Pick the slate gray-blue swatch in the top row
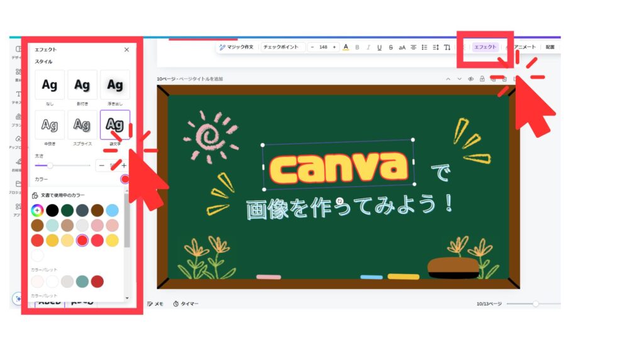This screenshot has height=362, width=644. pos(82,211)
